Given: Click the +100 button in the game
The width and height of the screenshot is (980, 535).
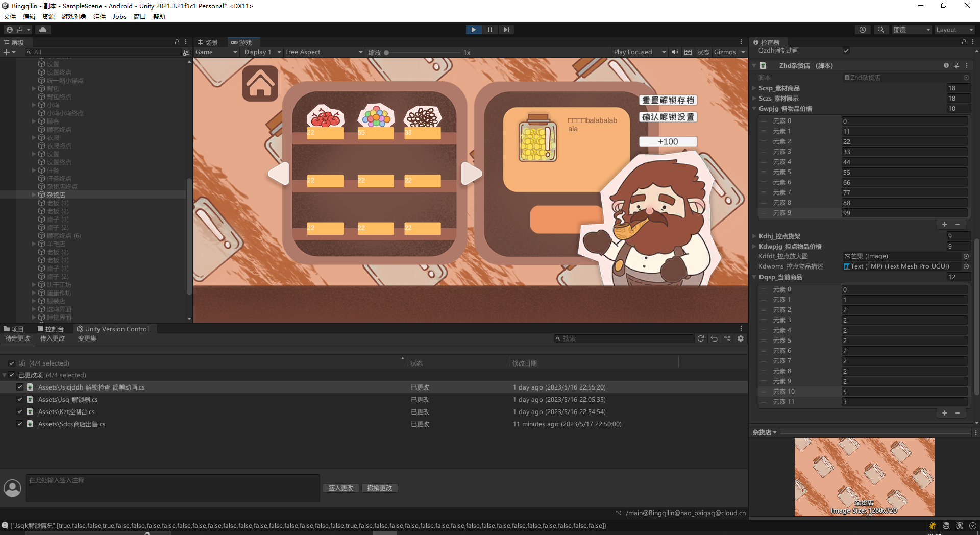Looking at the screenshot, I should coord(668,141).
